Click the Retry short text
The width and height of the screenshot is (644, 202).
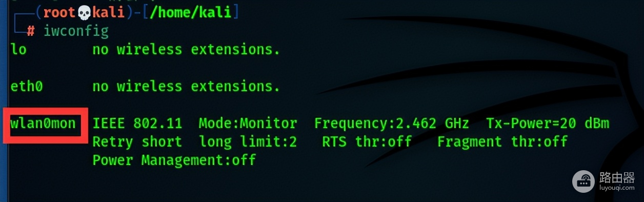(137, 142)
